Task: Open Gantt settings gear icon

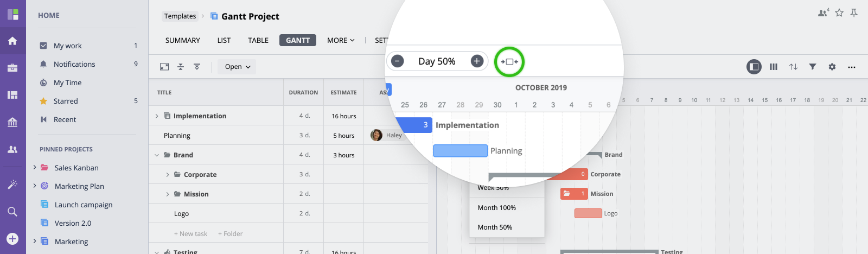Action: [x=832, y=67]
